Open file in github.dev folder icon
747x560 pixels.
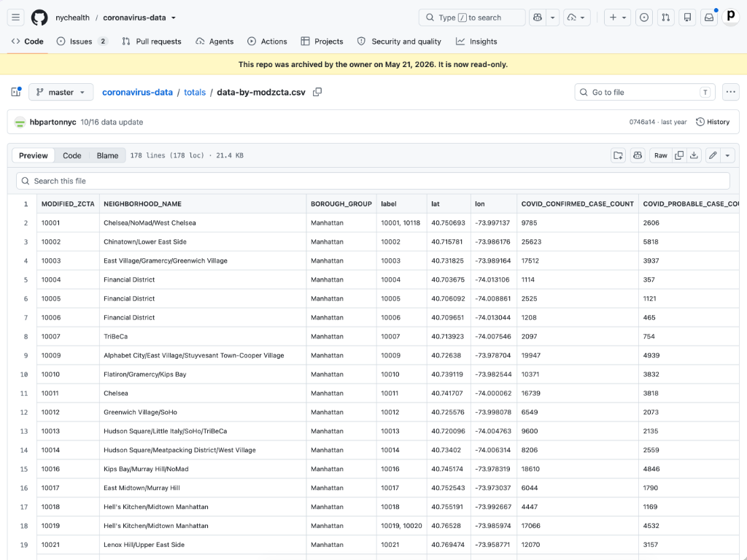(618, 155)
